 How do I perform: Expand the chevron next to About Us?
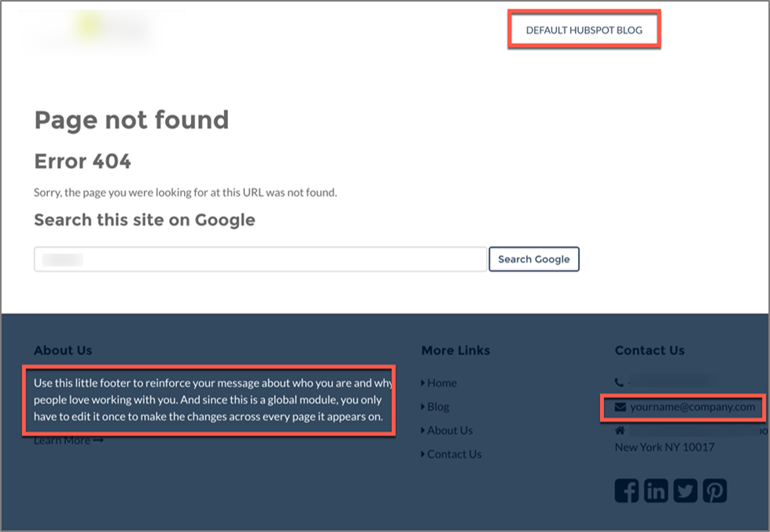tap(423, 430)
